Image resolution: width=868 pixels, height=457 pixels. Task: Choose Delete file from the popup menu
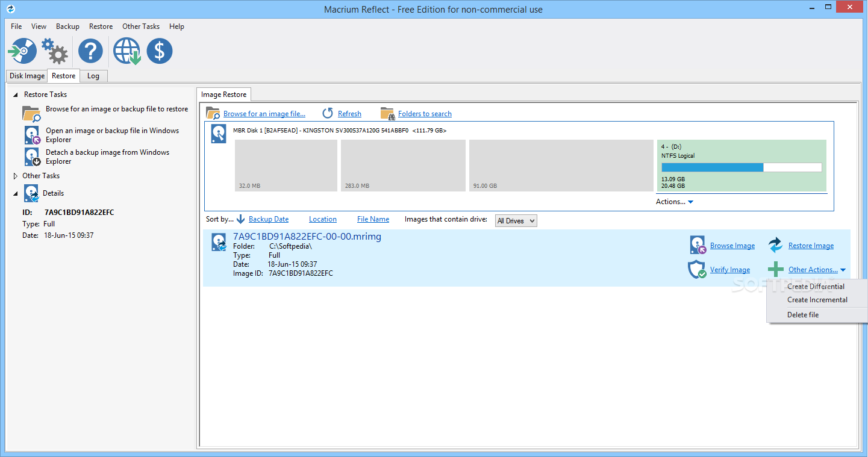coord(803,315)
